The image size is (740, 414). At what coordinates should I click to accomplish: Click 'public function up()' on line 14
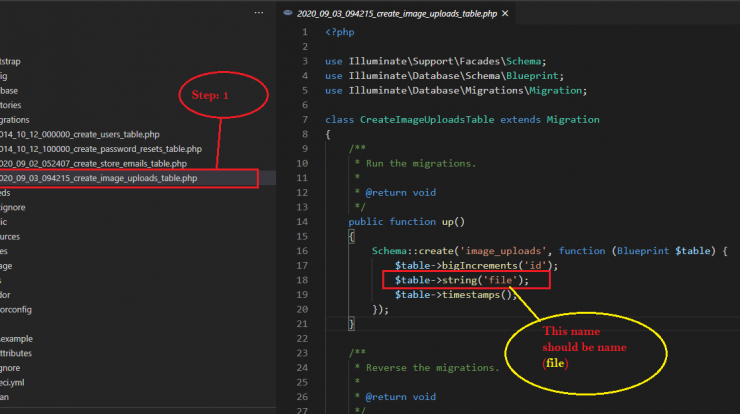(406, 222)
